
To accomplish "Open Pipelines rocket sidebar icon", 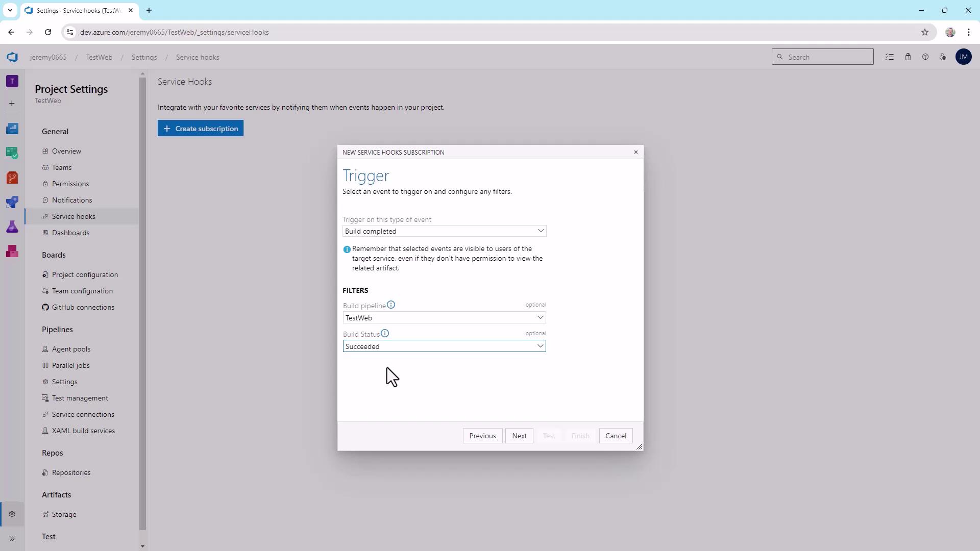I will click(12, 203).
